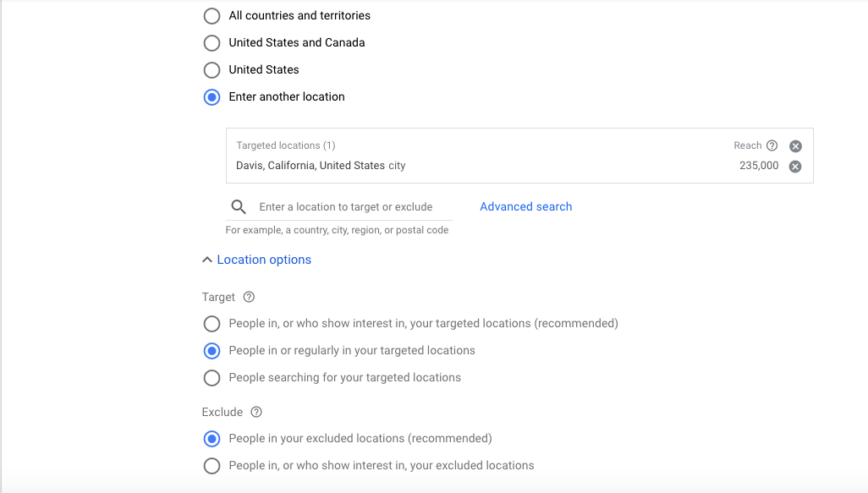Open the Reach help tooltip
The width and height of the screenshot is (868, 493).
772,145
